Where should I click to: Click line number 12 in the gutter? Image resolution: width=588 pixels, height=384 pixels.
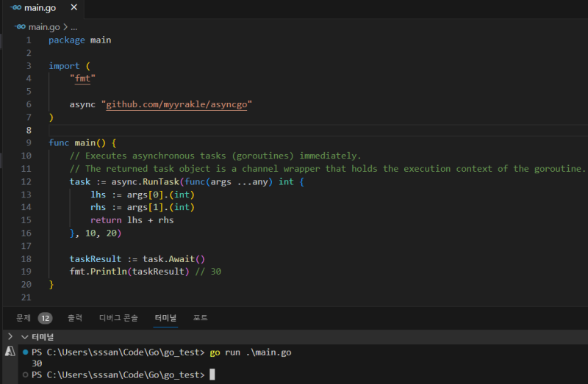click(x=26, y=181)
